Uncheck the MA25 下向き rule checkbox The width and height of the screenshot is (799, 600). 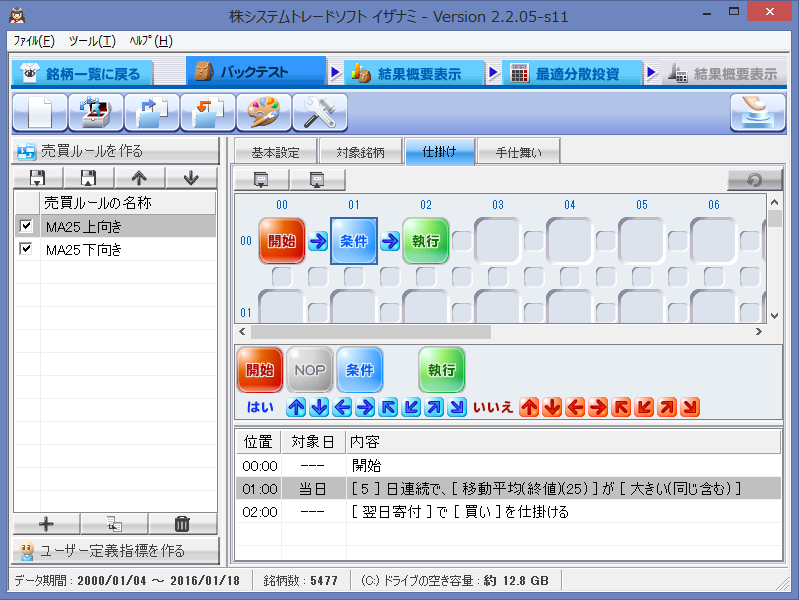(x=26, y=249)
